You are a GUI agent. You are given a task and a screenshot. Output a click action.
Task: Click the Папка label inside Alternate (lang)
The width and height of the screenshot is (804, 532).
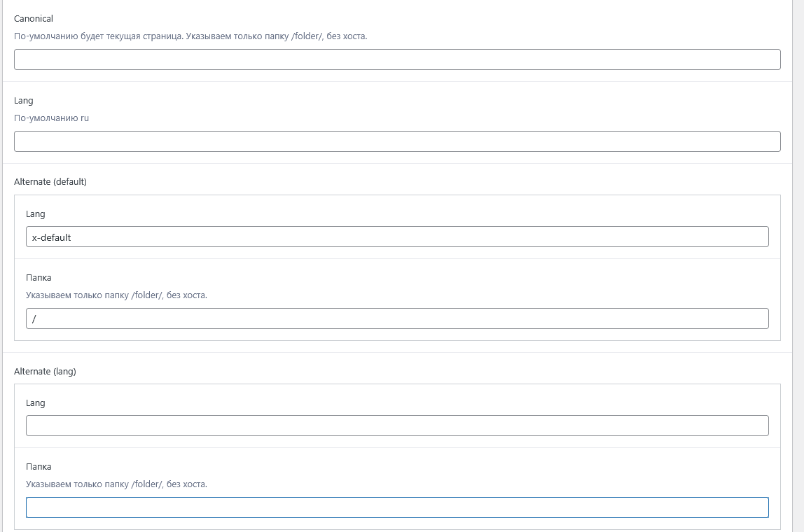tap(39, 467)
